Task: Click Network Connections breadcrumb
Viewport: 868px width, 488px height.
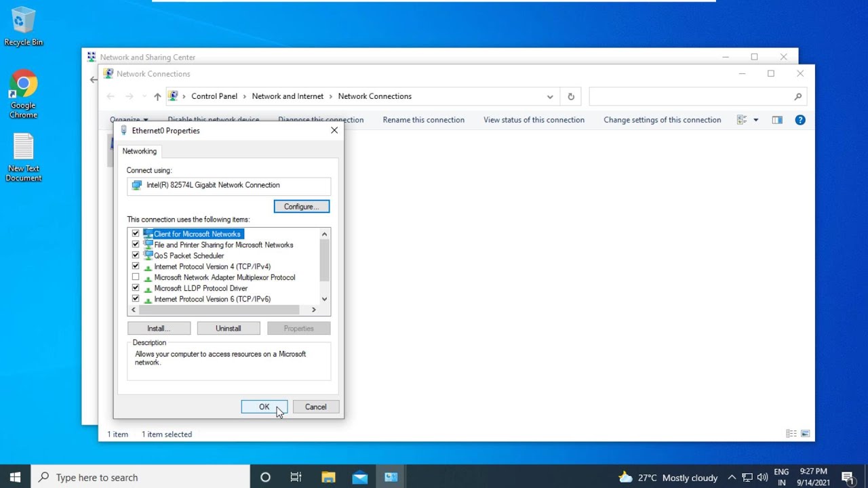Action: tap(375, 96)
